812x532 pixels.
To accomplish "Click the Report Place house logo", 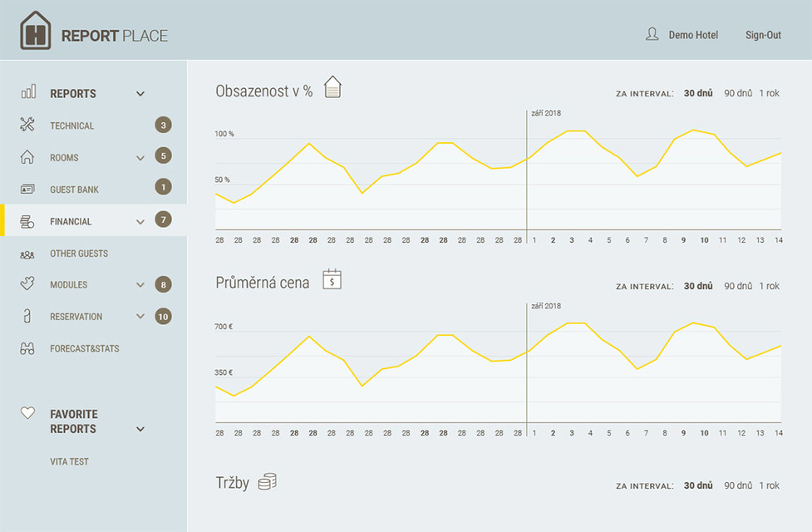I will tap(35, 31).
